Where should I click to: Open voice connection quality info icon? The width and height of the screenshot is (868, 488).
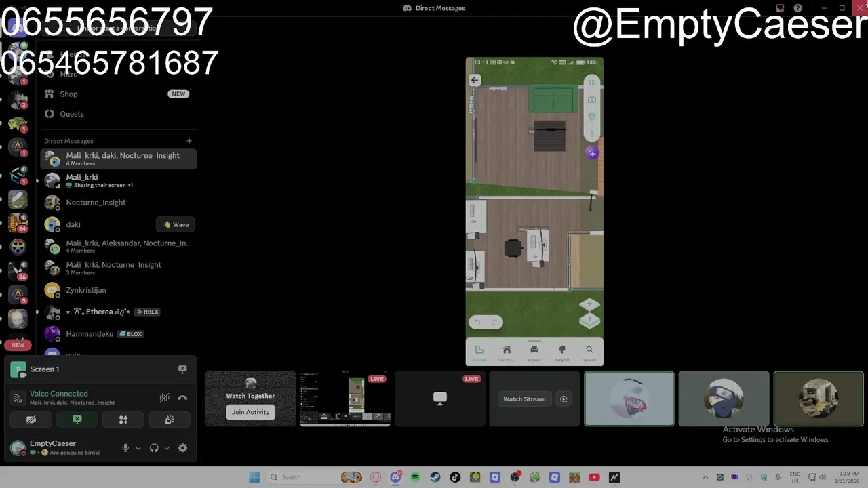coord(18,398)
